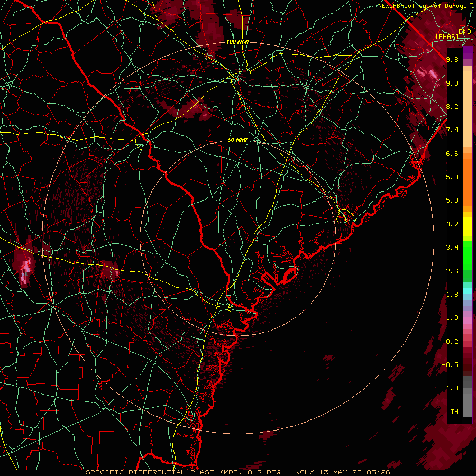This screenshot has width=476, height=476.
Task: Click the "NEXLAB-College of DuPage" credit text
Action: point(422,6)
